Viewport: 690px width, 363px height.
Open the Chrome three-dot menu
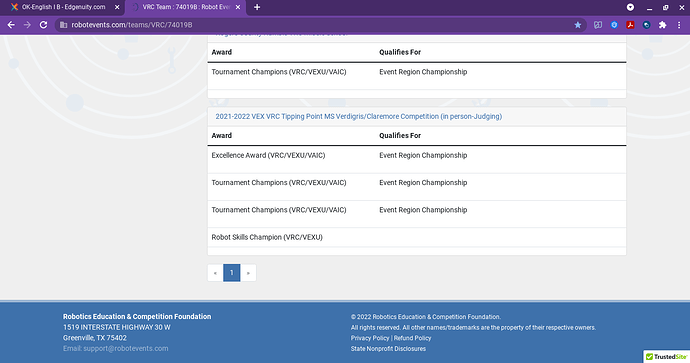(679, 25)
